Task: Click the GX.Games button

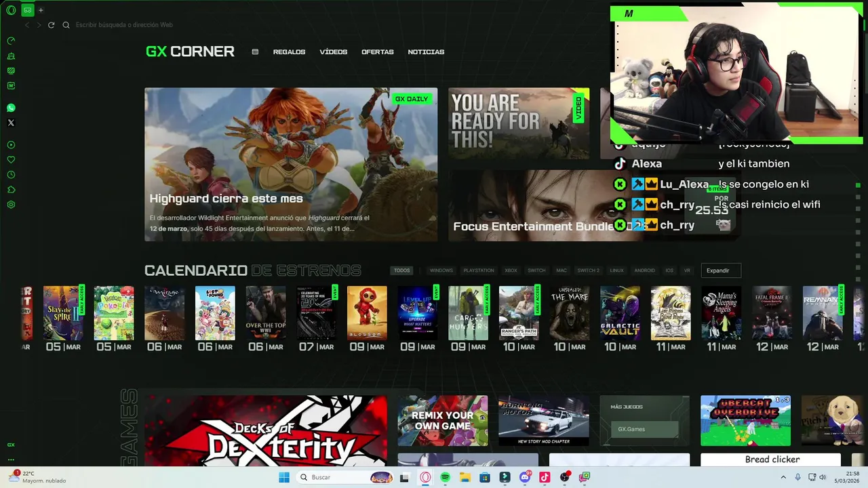Action: (x=644, y=429)
